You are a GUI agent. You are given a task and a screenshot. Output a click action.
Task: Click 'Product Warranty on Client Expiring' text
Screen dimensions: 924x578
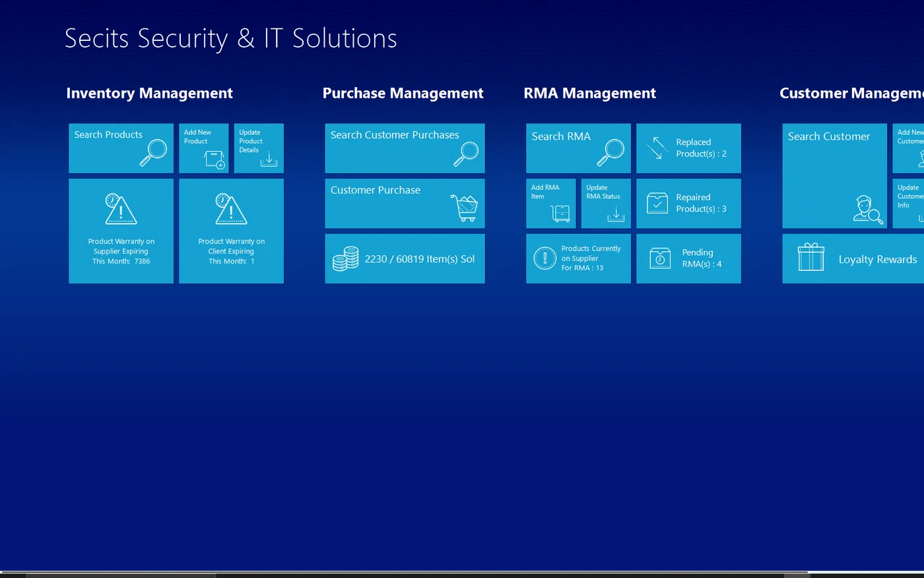coord(231,246)
